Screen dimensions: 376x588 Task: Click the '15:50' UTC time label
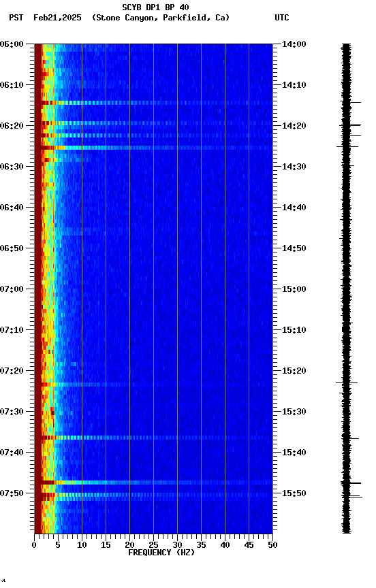click(x=294, y=493)
